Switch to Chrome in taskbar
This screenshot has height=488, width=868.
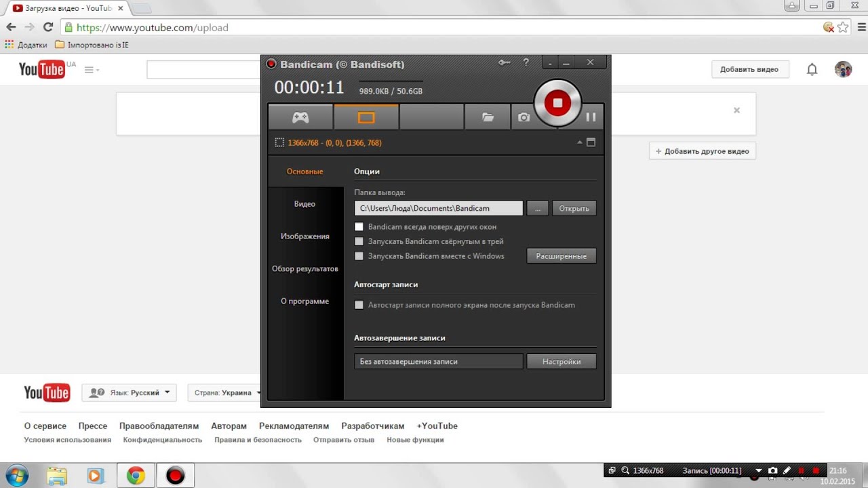(136, 476)
